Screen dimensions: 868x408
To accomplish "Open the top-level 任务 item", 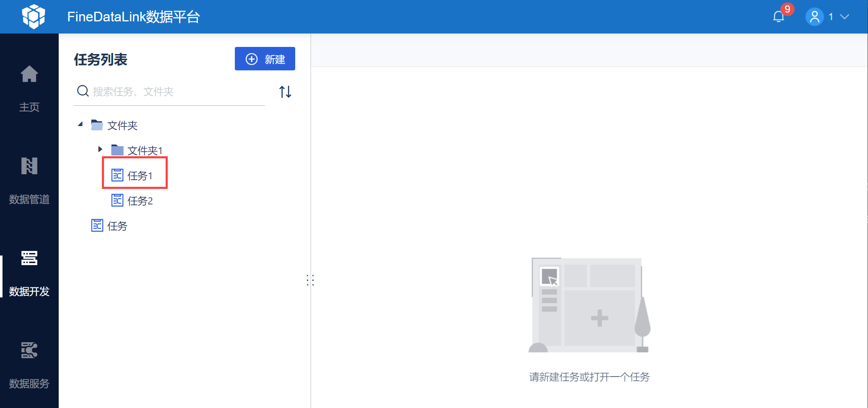I will 109,226.
